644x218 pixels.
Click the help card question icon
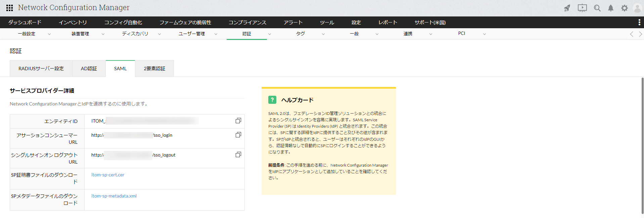(x=272, y=100)
